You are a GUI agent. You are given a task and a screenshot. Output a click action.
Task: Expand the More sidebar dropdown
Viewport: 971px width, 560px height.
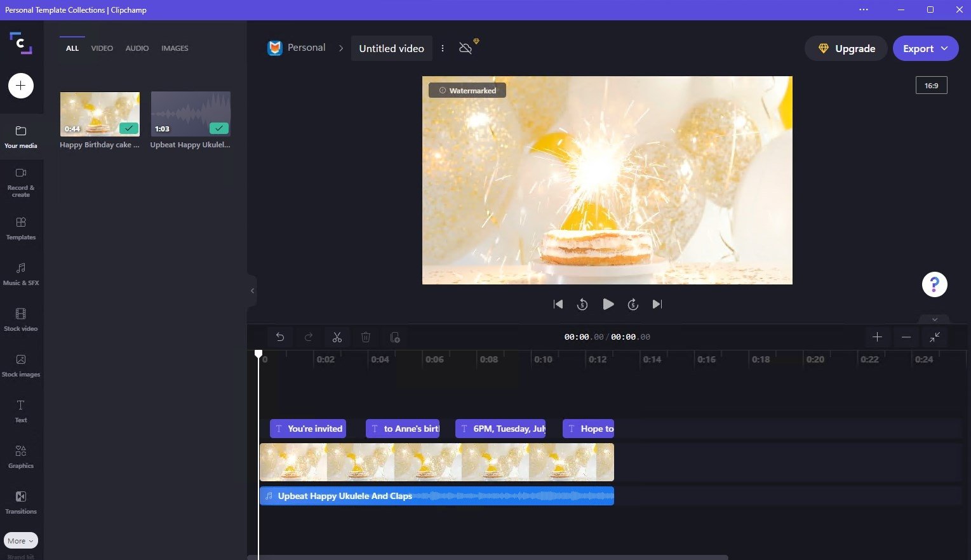(x=21, y=541)
